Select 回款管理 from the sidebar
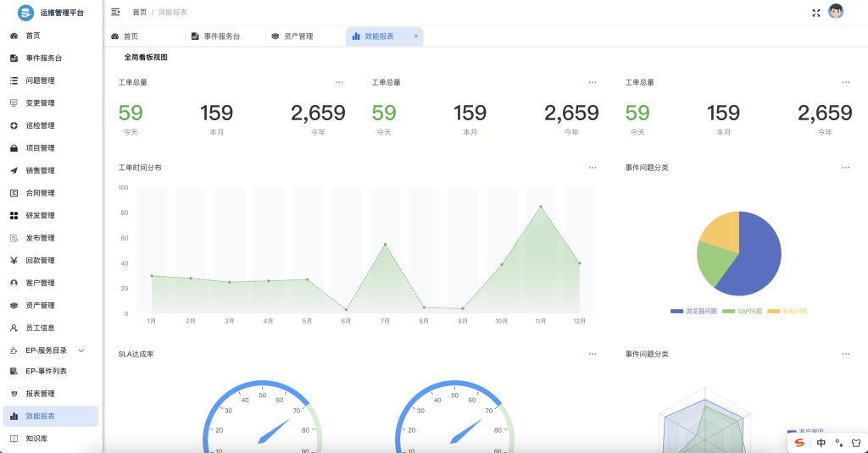Viewport: 868px width, 453px height. [40, 261]
